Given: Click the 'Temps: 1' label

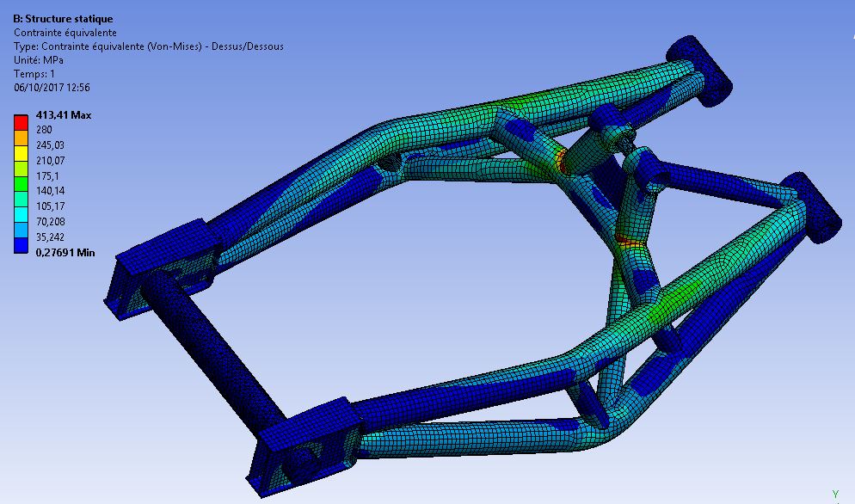Looking at the screenshot, I should tap(34, 74).
